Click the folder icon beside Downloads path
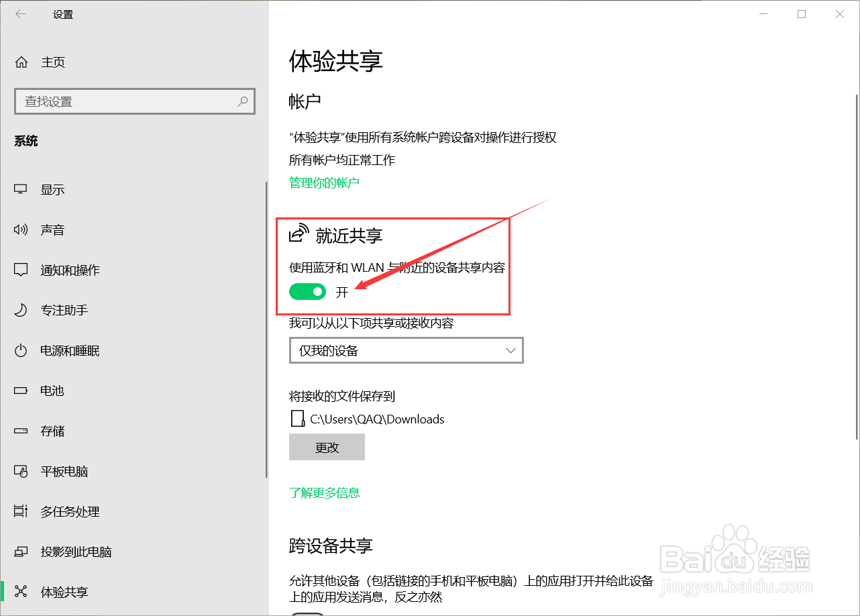The height and width of the screenshot is (616, 860). point(297,419)
